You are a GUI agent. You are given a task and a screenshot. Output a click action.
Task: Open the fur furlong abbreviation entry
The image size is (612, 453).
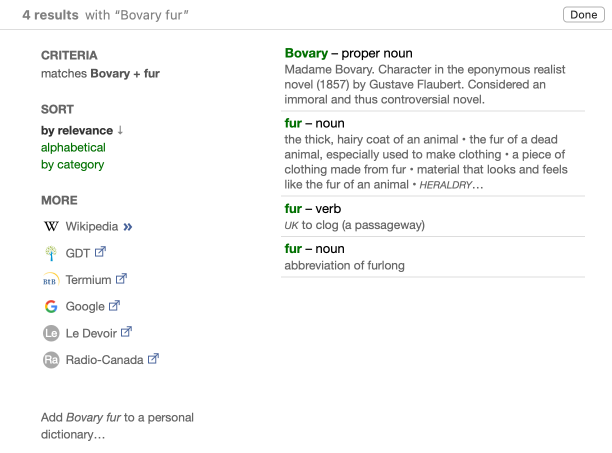click(x=293, y=248)
